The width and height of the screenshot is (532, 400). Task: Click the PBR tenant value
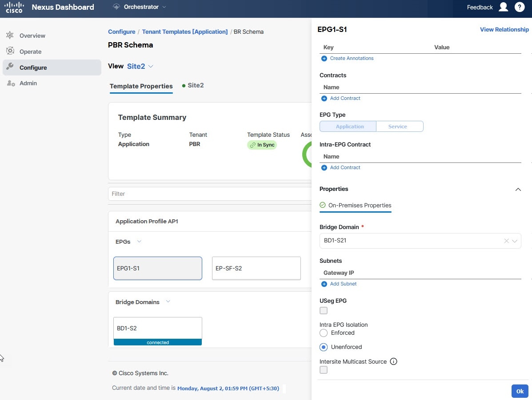[x=194, y=144]
